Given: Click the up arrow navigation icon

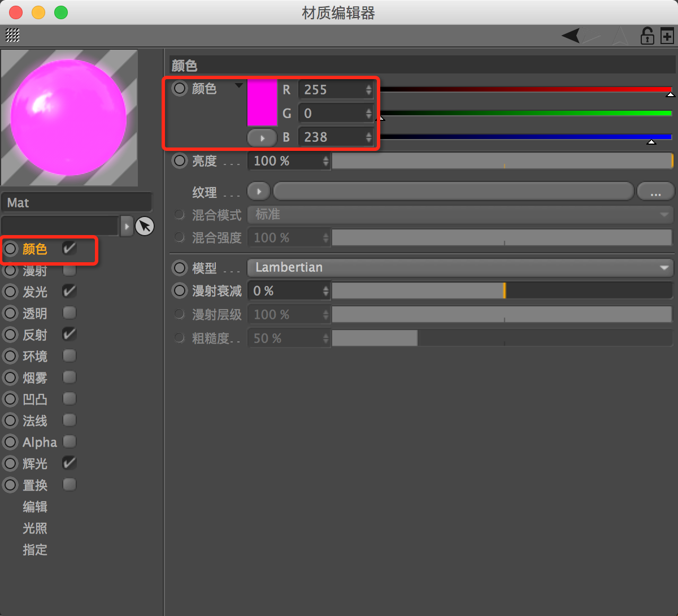Looking at the screenshot, I should (620, 36).
